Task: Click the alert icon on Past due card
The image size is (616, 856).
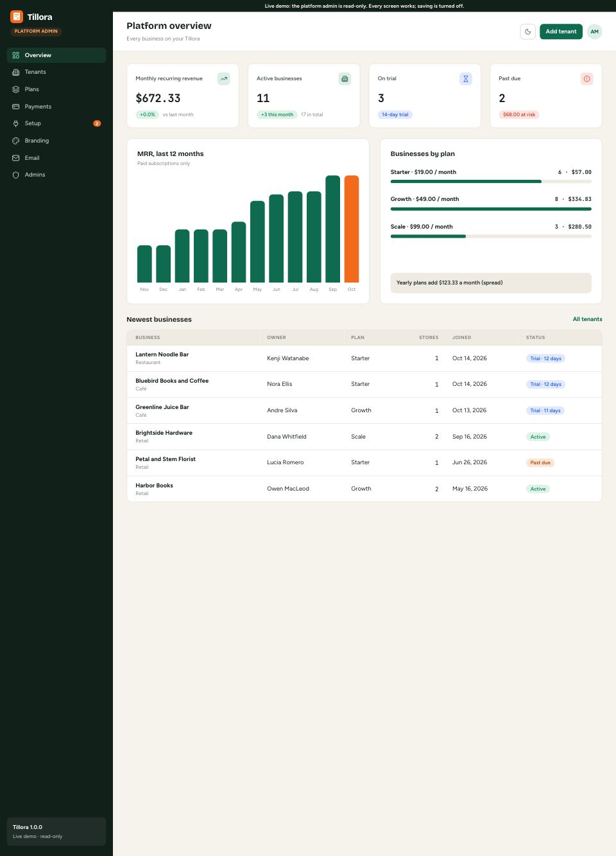Action: pos(586,78)
